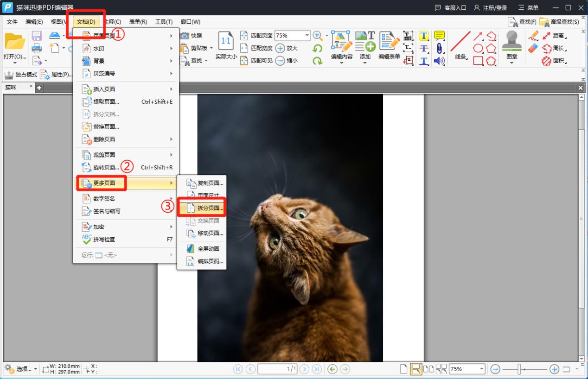Open the status bar 75% zoom dropdown
The height and width of the screenshot is (379, 588).
point(482,369)
